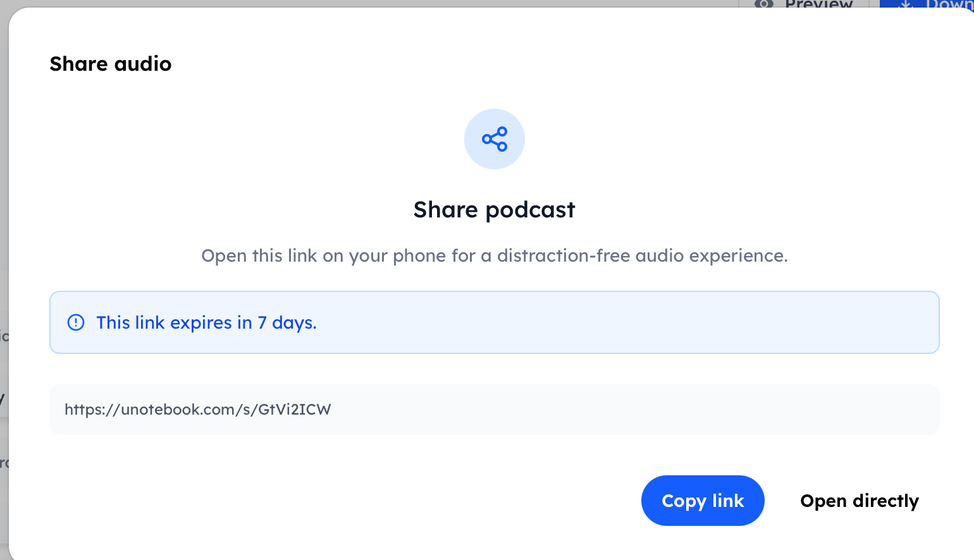Click the gray box containing the share link
The image size is (974, 560).
point(495,409)
